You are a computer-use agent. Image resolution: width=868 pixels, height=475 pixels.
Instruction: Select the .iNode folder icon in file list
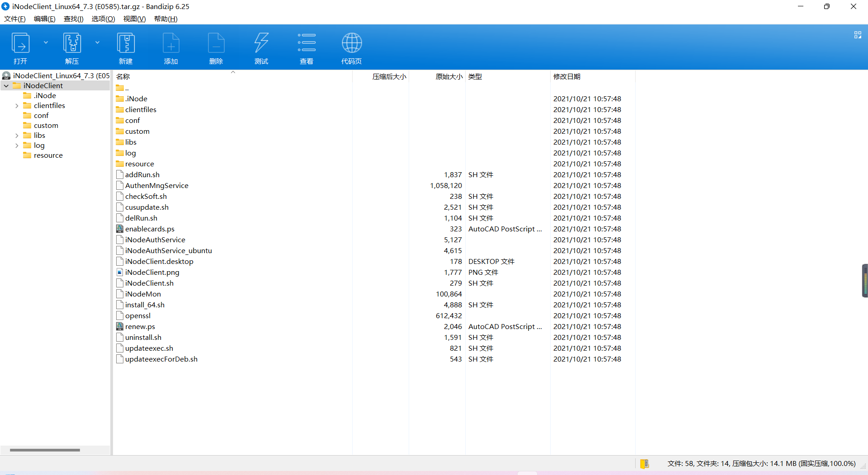[x=120, y=99]
